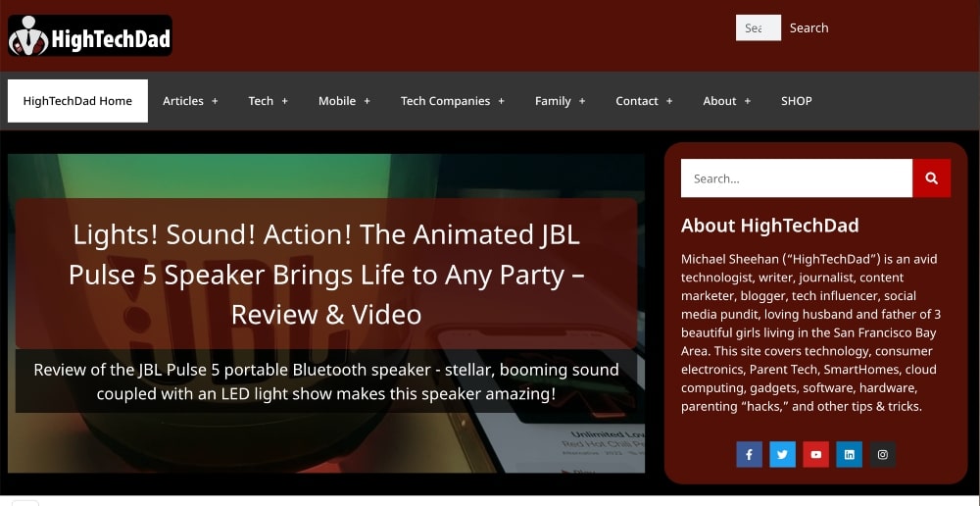Open the Family menu item

click(553, 101)
